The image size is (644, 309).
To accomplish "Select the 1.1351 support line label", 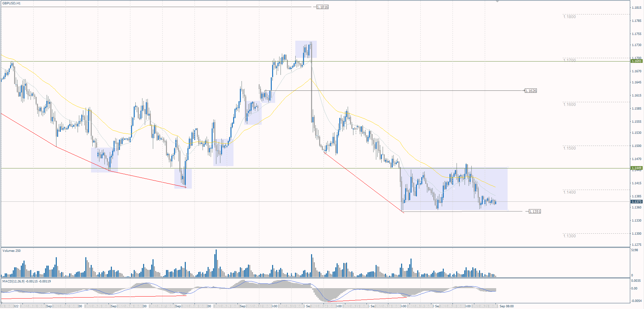I will (x=535, y=211).
